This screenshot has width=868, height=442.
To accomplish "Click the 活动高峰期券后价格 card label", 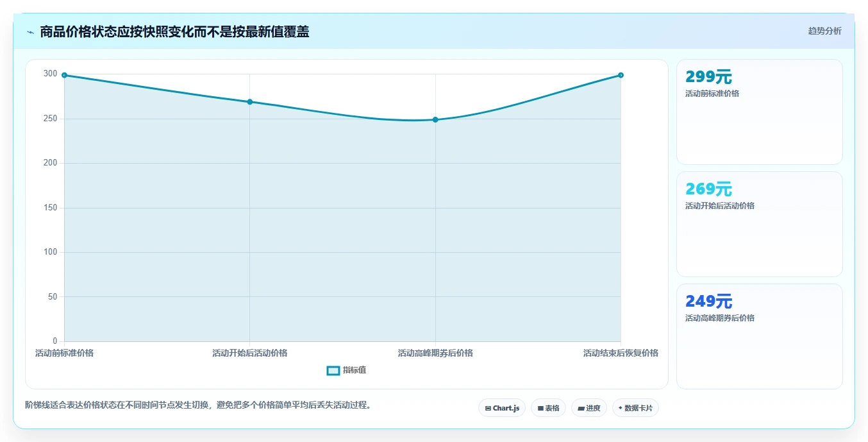I will (x=720, y=318).
